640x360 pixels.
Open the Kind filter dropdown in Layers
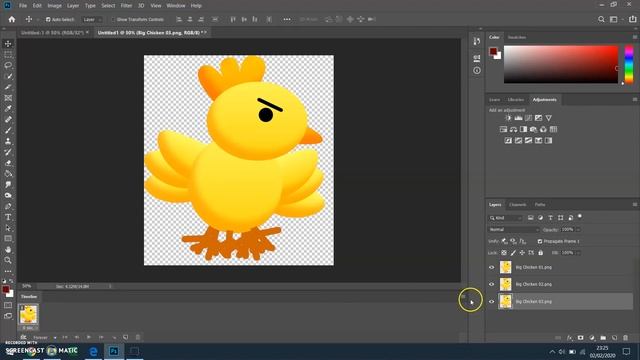tap(505, 218)
